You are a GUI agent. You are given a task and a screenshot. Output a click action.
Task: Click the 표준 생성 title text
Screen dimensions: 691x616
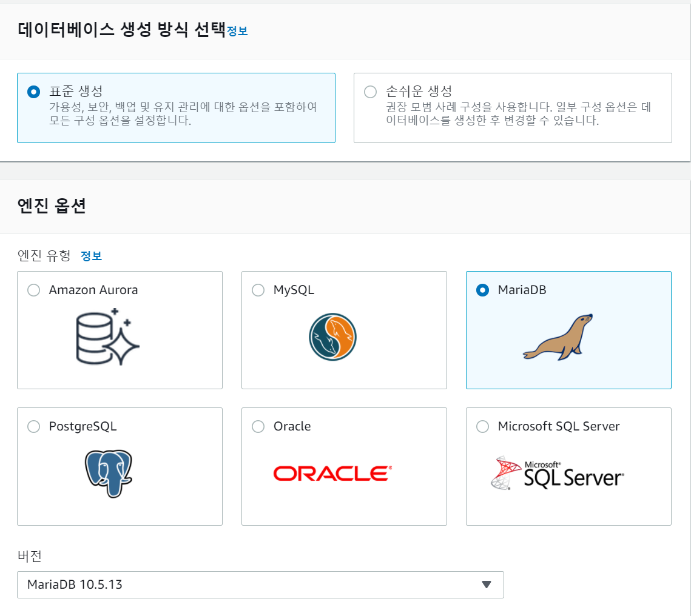[x=76, y=92]
